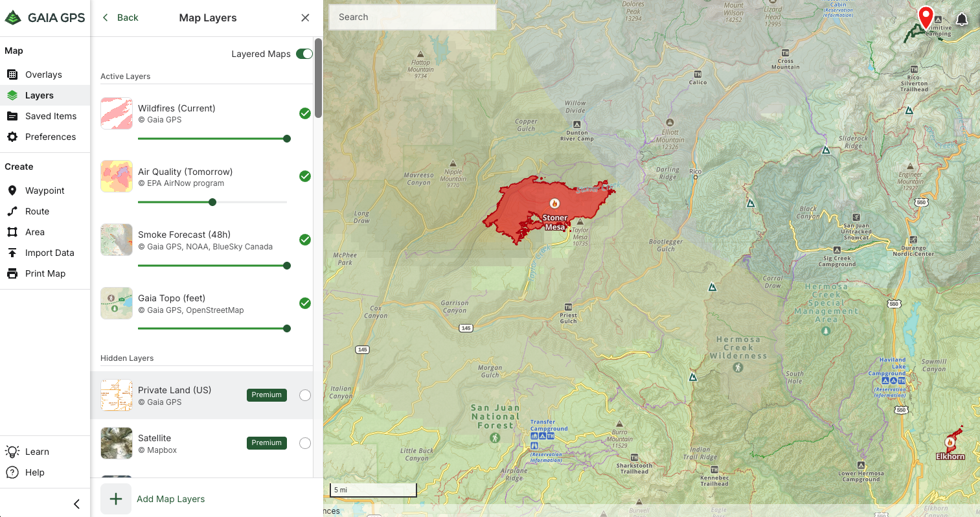Click the Burro Mountain peak icon
This screenshot has height=517, width=980.
pyautogui.click(x=619, y=424)
